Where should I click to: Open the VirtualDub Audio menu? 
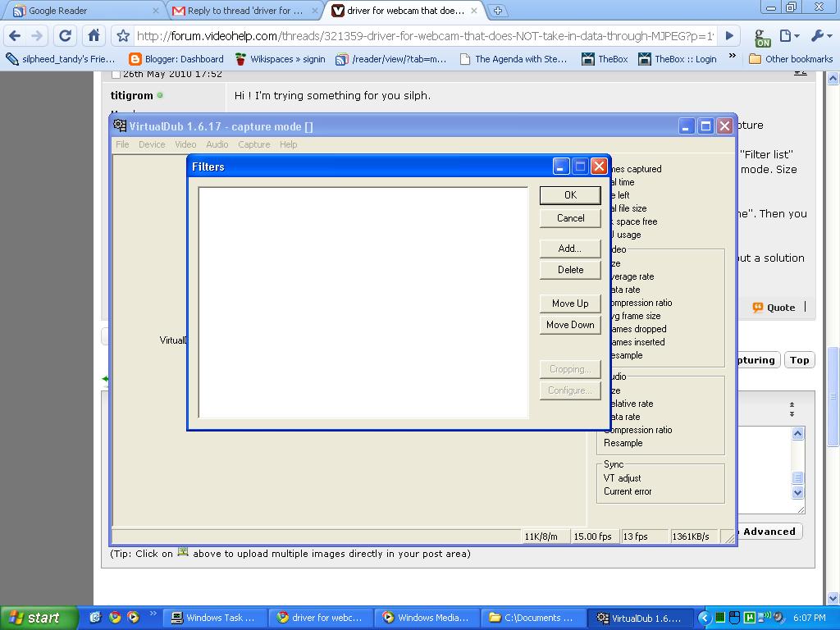217,144
